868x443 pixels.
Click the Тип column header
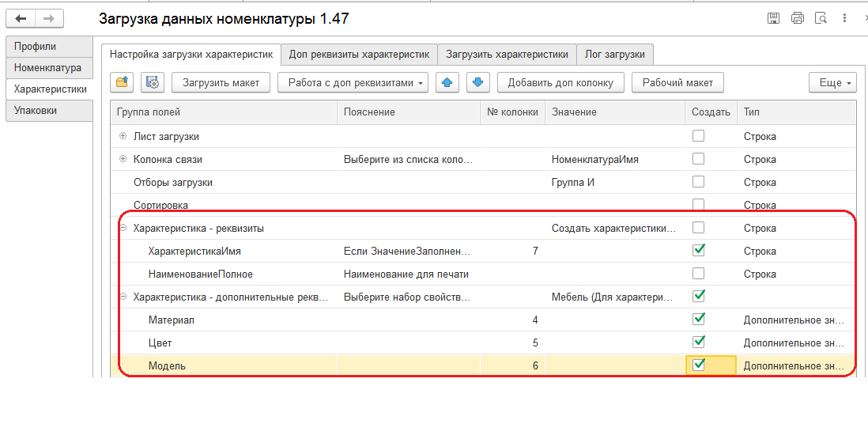(x=797, y=112)
